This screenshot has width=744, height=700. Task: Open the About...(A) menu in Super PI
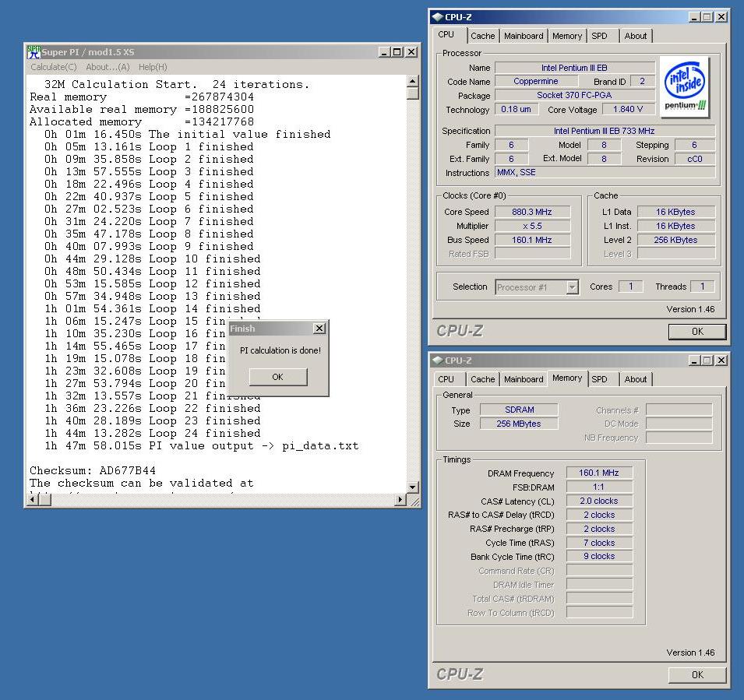click(x=108, y=67)
